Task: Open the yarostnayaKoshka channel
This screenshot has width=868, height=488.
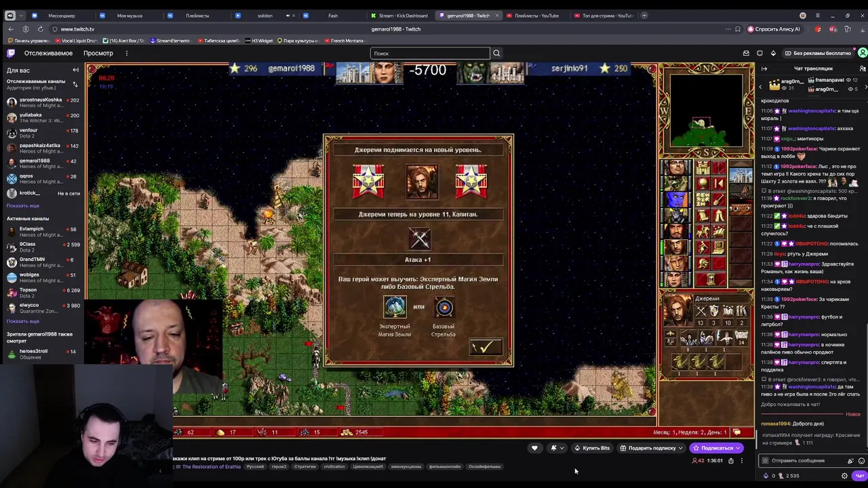Action: [42, 102]
